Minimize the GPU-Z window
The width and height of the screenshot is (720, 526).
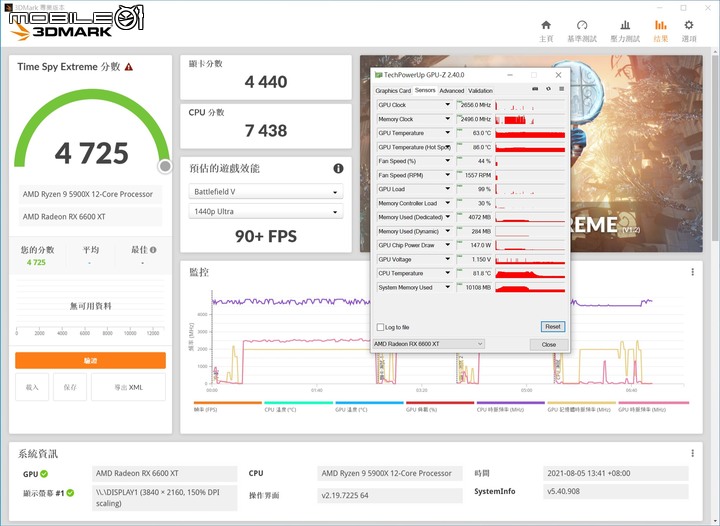pos(510,75)
